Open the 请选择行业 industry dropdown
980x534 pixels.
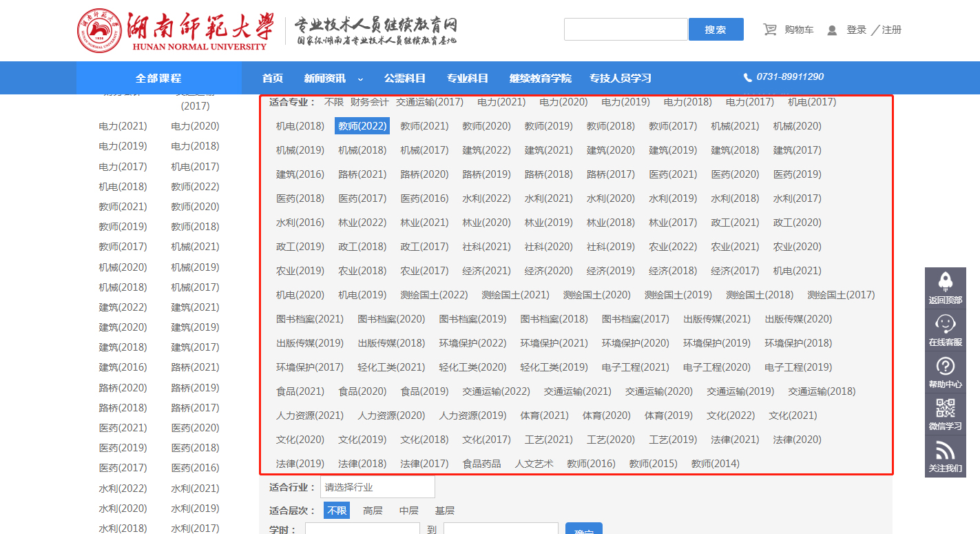(377, 487)
